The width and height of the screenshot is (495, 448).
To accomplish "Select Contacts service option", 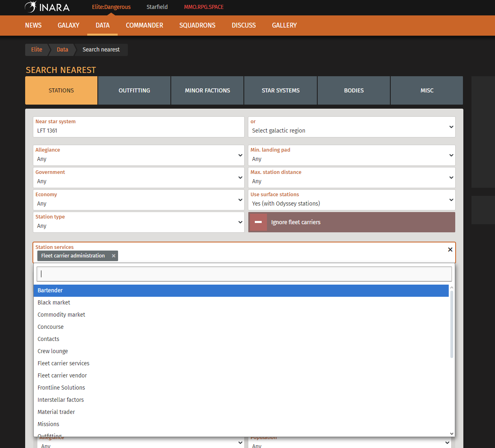I will point(241,339).
